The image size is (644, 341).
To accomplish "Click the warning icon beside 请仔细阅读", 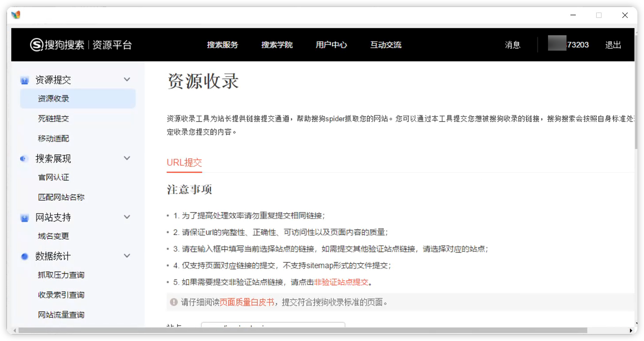I will pyautogui.click(x=174, y=302).
